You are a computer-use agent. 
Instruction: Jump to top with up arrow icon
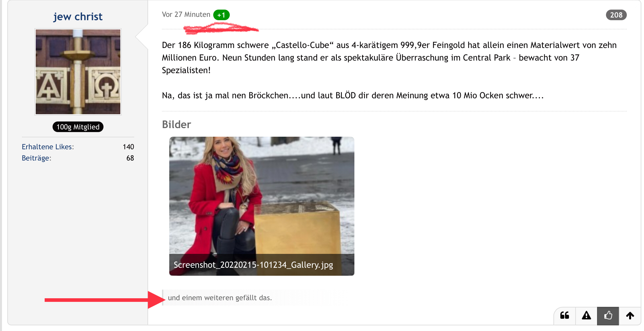(x=630, y=315)
